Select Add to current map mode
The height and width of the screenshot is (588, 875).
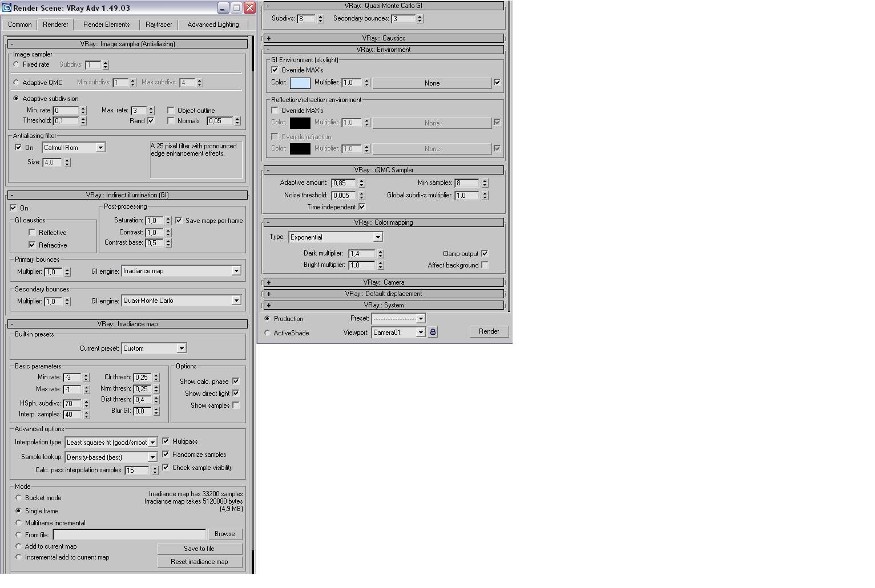coord(19,546)
